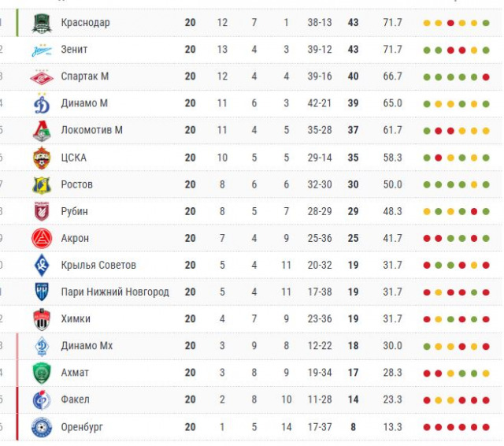This screenshot has width=504, height=446.
Task: Click Краснодар's first yellow form dot
Action: [x=427, y=23]
